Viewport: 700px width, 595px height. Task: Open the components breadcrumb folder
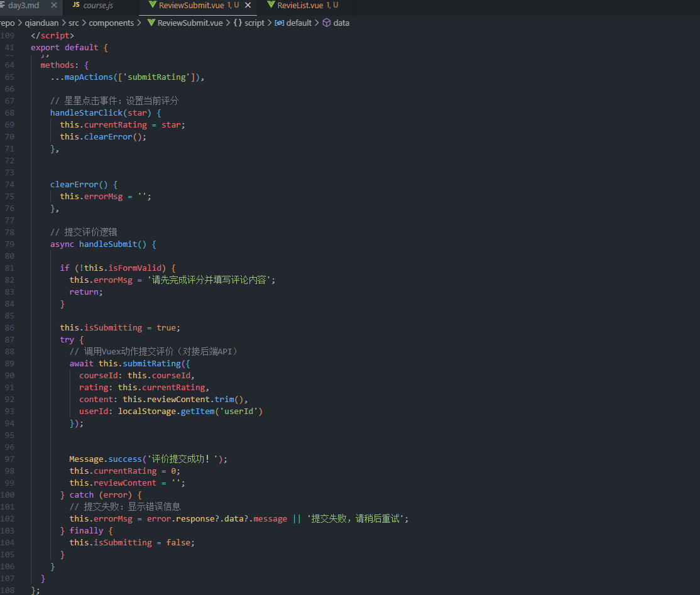point(111,23)
